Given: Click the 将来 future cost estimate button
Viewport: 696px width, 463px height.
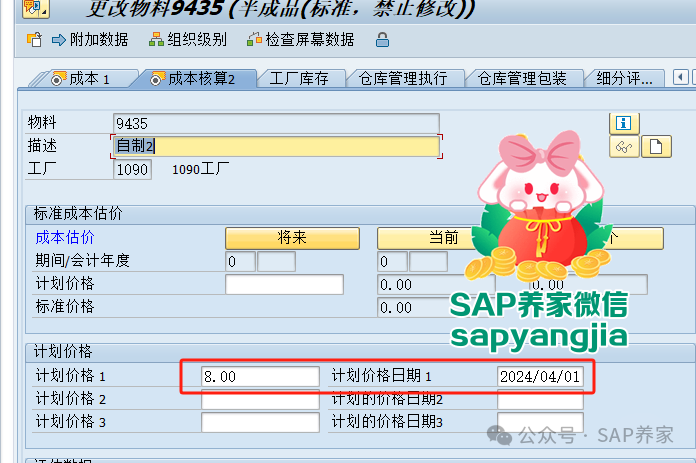Looking at the screenshot, I should coord(292,238).
